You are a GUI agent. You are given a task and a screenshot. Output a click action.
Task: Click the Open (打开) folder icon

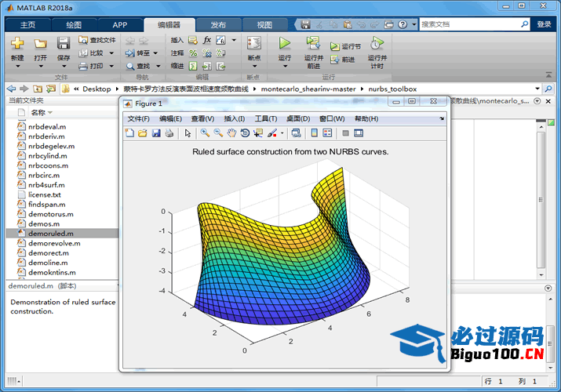click(x=41, y=44)
